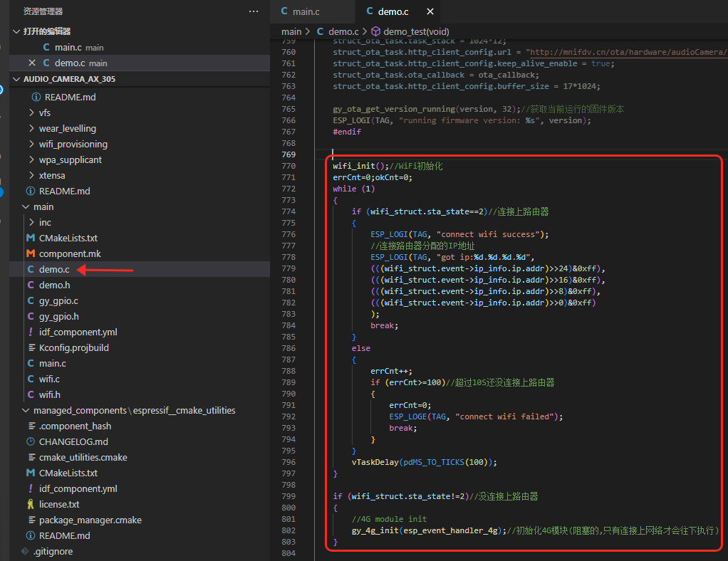Open gy_gpio.c from the file tree

click(x=58, y=300)
